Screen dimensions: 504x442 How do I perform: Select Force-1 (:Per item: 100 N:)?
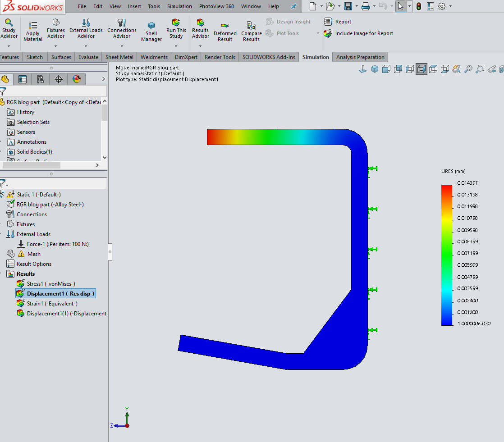[58, 244]
